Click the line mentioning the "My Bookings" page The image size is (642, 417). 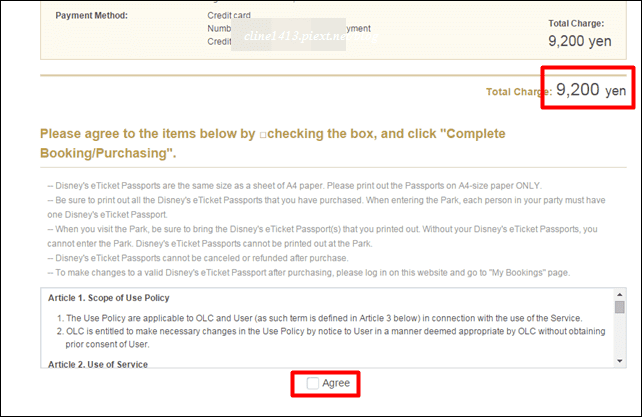(x=308, y=272)
